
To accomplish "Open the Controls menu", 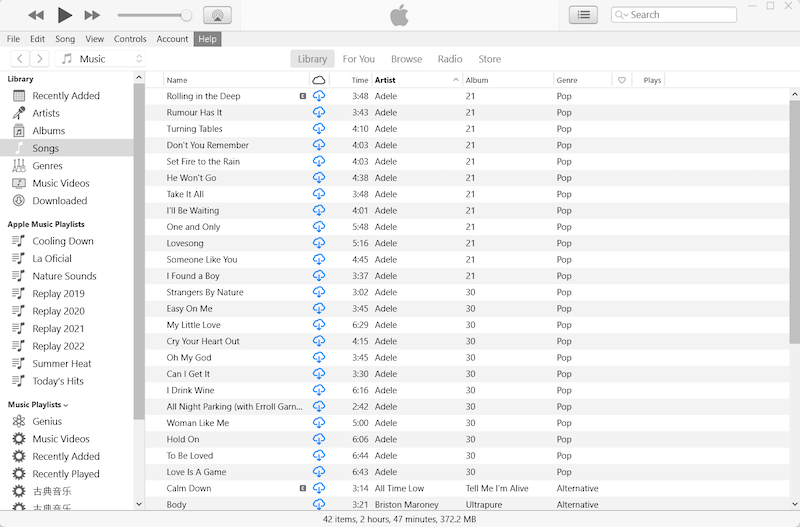I will [x=130, y=39].
